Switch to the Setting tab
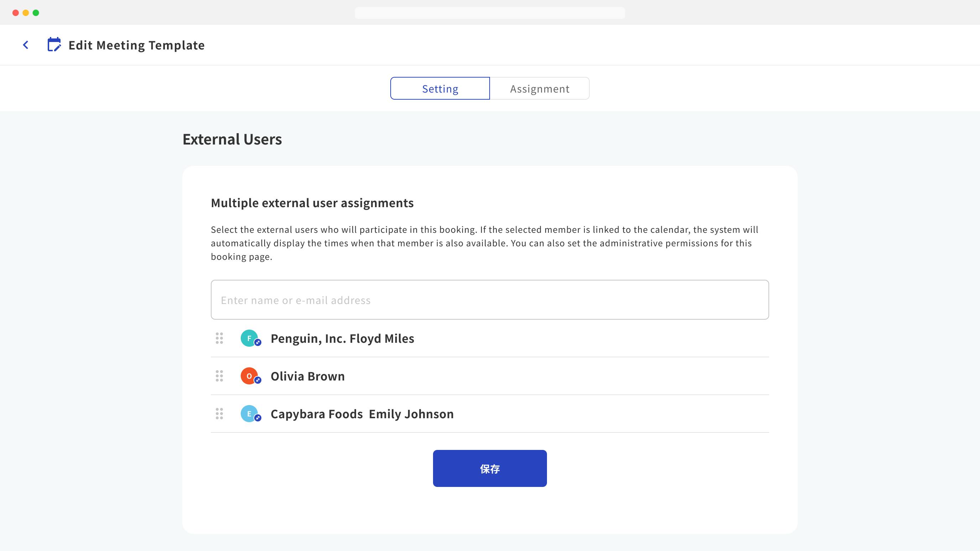The width and height of the screenshot is (980, 551). pyautogui.click(x=440, y=89)
